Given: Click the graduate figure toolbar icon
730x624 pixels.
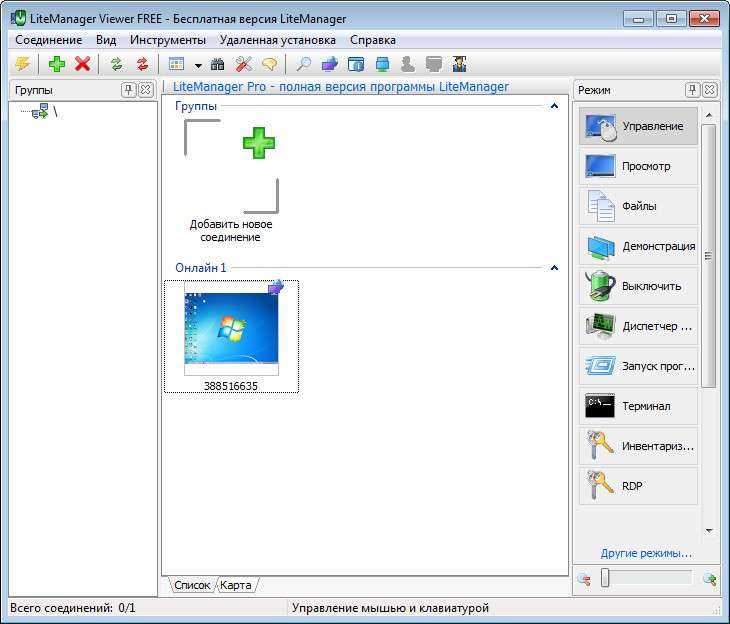Looking at the screenshot, I should (460, 64).
